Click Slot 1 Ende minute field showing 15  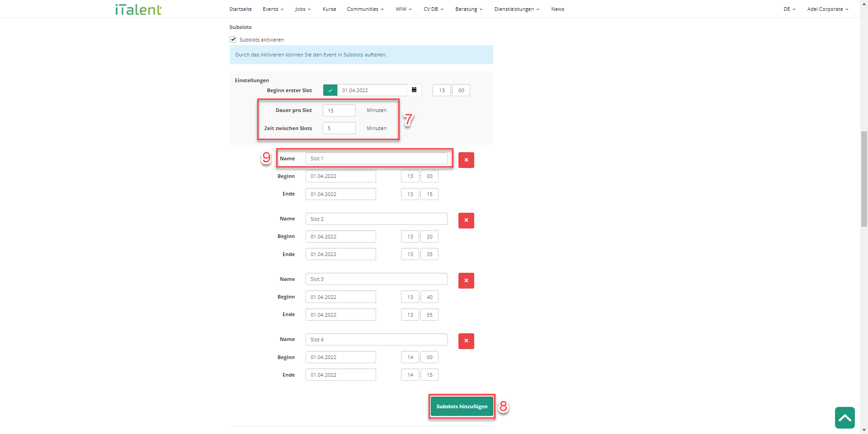coord(429,194)
